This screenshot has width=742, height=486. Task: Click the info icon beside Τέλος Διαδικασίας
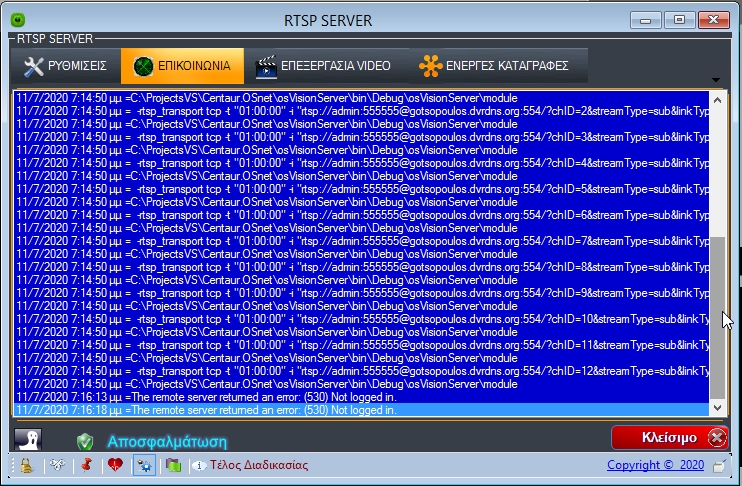pos(198,465)
